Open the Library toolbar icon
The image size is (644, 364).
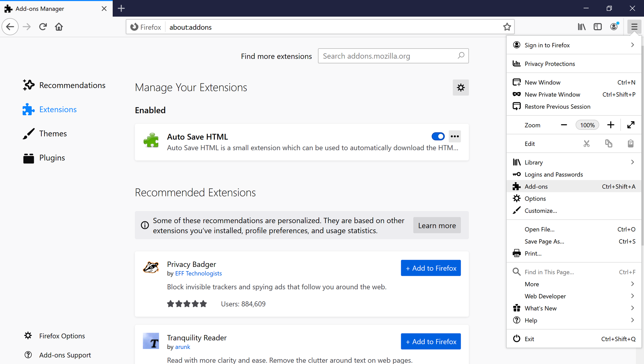[581, 27]
